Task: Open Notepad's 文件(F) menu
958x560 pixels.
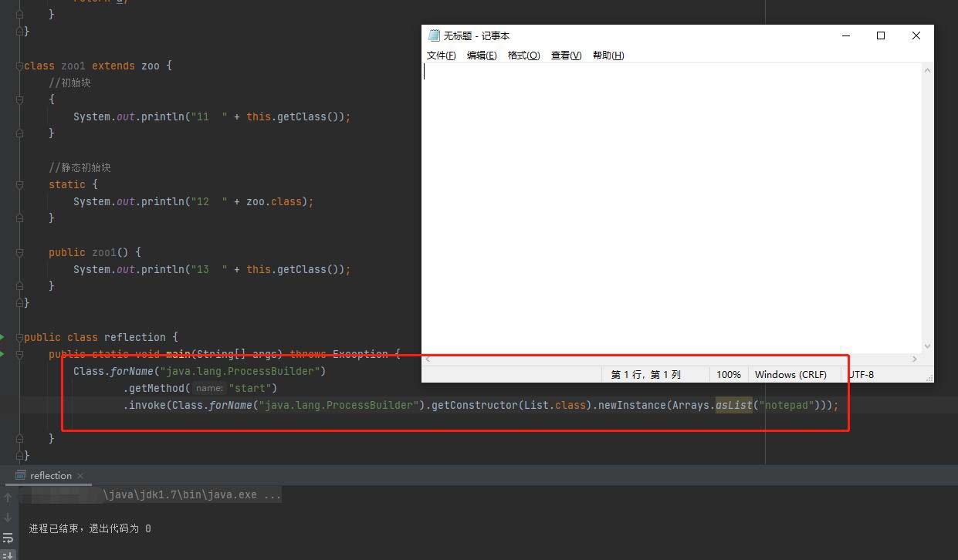Action: pyautogui.click(x=441, y=56)
